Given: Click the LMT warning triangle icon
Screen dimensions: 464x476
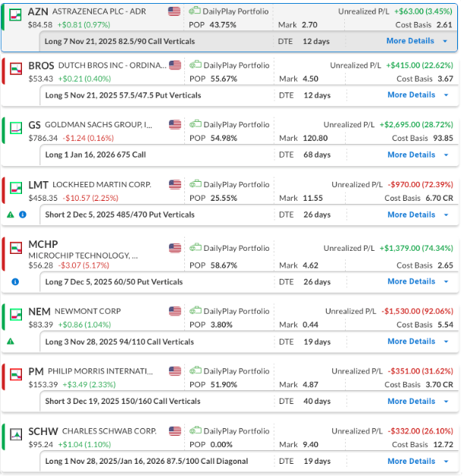Looking at the screenshot, I should click(x=11, y=215).
